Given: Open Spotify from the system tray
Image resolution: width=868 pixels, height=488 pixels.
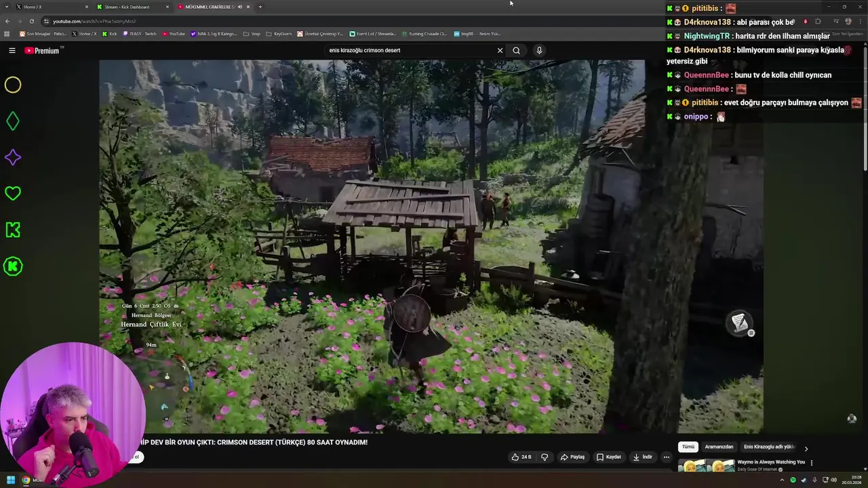Looking at the screenshot, I should (793, 480).
